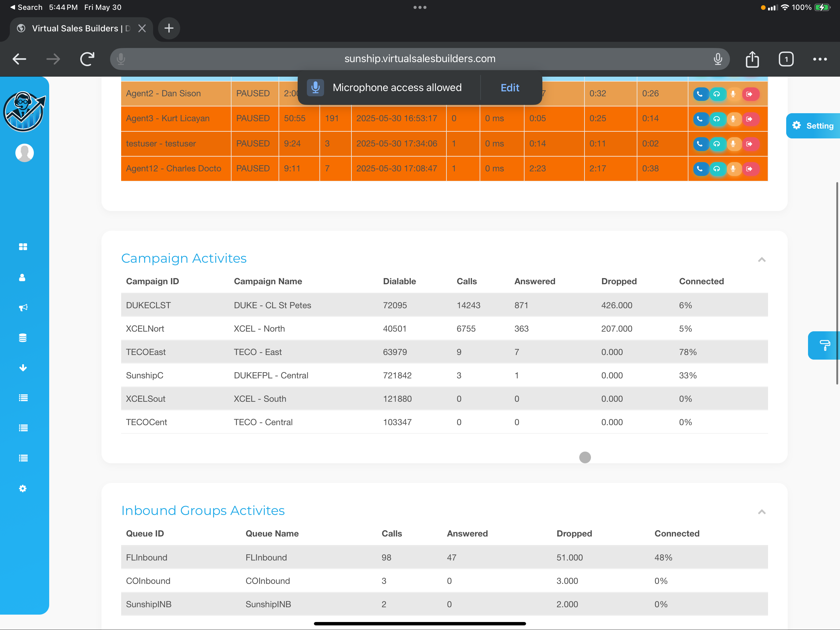Click the down arrow icon in sidebar
This screenshot has height=630, width=840.
tap(23, 368)
